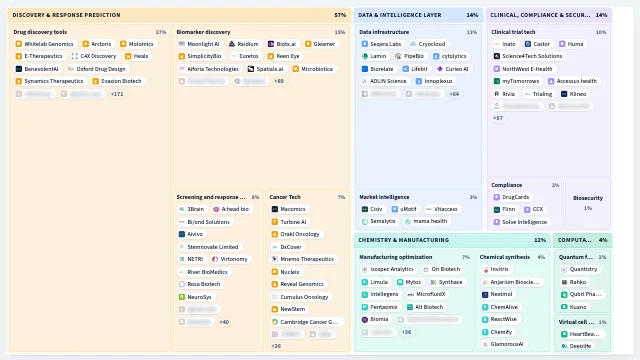The image size is (640, 360).
Task: Click the Biotx.ai logo icon
Action: [x=271, y=44]
